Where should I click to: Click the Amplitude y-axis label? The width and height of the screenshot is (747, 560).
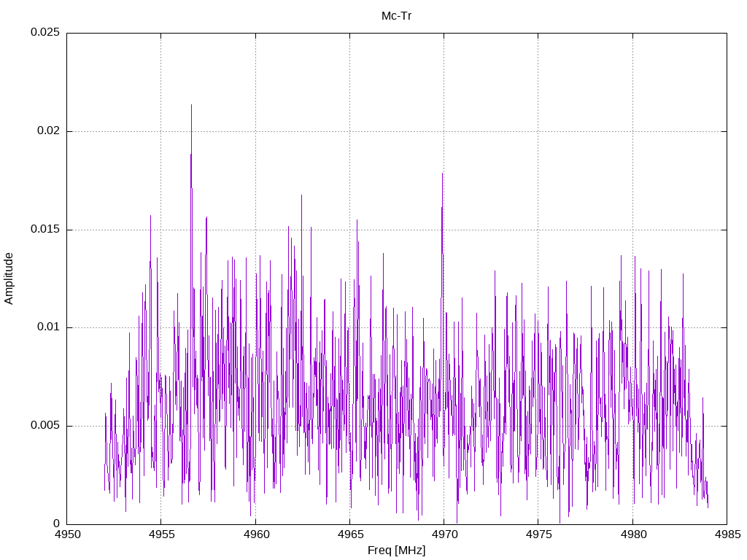9,279
